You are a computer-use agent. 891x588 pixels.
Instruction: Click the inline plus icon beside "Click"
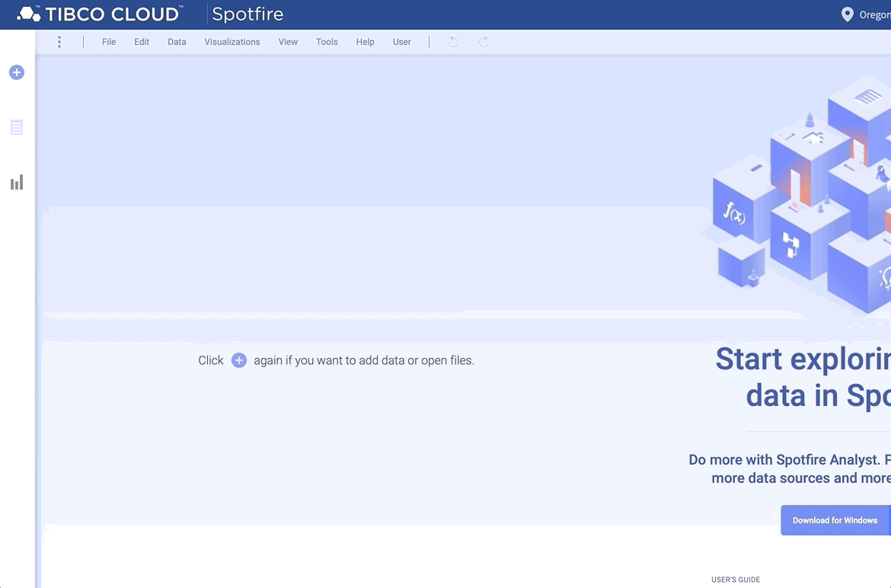[x=239, y=360]
